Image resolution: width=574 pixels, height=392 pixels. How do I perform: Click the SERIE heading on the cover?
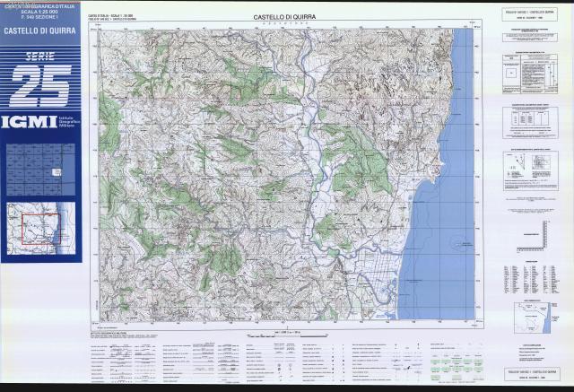click(x=40, y=57)
